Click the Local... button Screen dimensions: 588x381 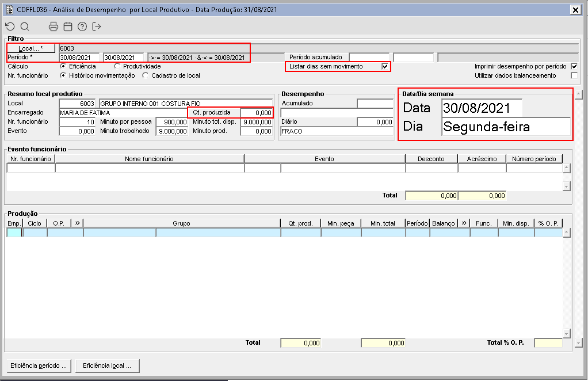(x=30, y=48)
